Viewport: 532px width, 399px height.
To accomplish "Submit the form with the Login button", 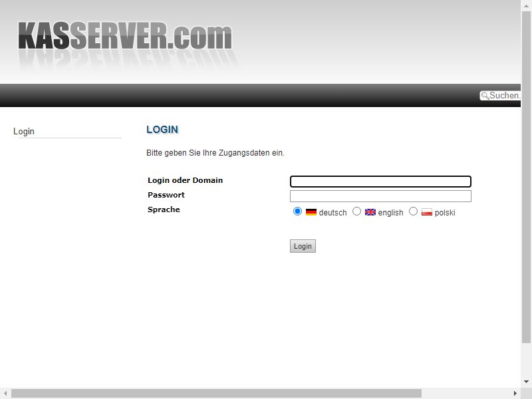I will [x=303, y=246].
